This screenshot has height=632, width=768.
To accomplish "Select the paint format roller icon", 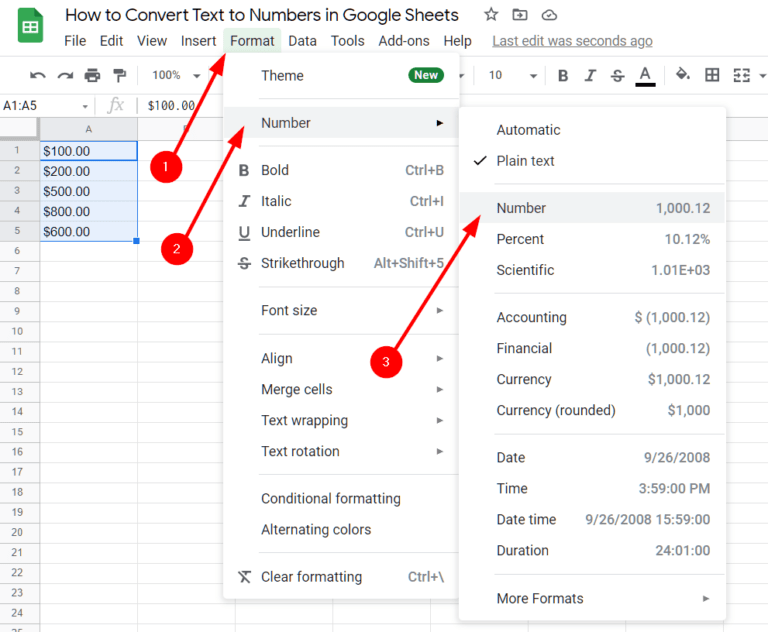I will (x=120, y=75).
